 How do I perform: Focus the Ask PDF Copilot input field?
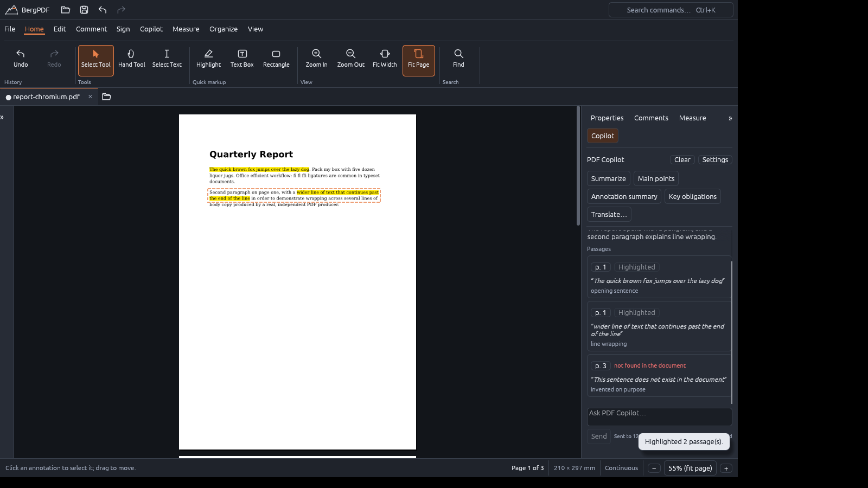[659, 417]
